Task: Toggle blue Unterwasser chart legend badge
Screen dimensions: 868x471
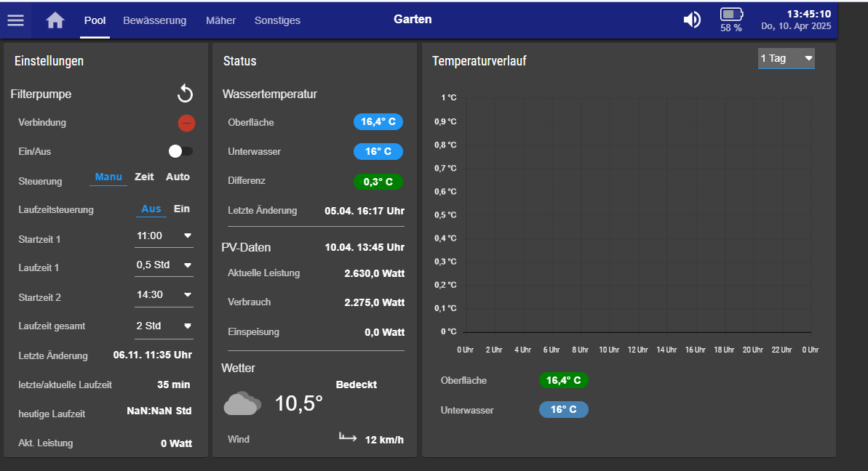Action: pyautogui.click(x=564, y=410)
